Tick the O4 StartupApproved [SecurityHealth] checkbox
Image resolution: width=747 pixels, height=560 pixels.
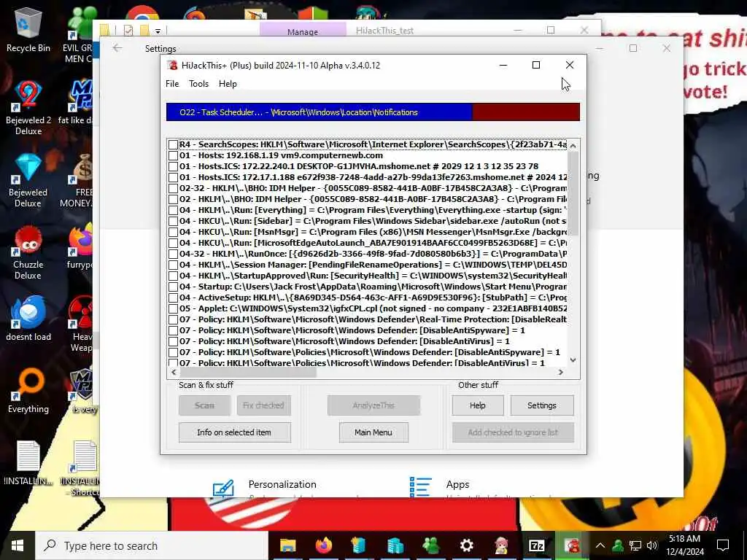pos(173,276)
